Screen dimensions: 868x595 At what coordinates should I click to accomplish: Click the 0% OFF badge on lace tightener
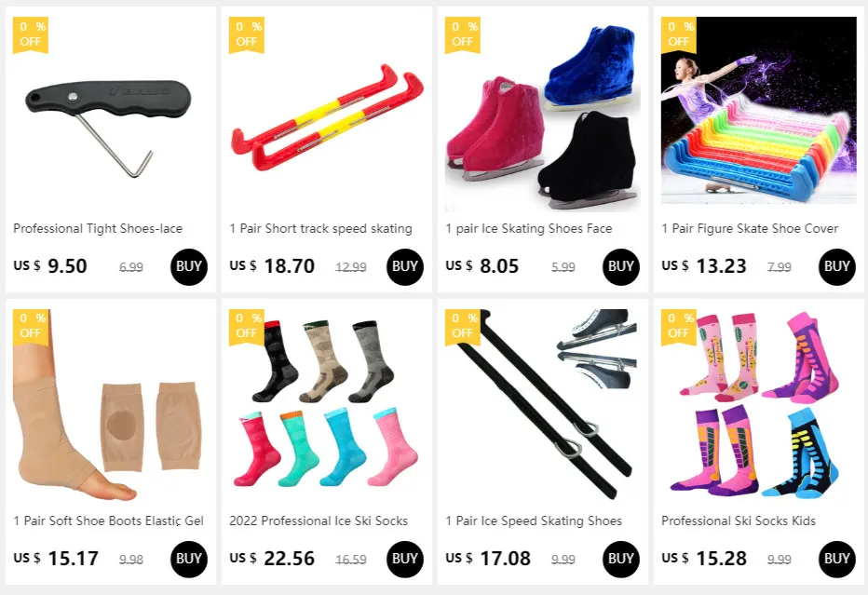[31, 34]
